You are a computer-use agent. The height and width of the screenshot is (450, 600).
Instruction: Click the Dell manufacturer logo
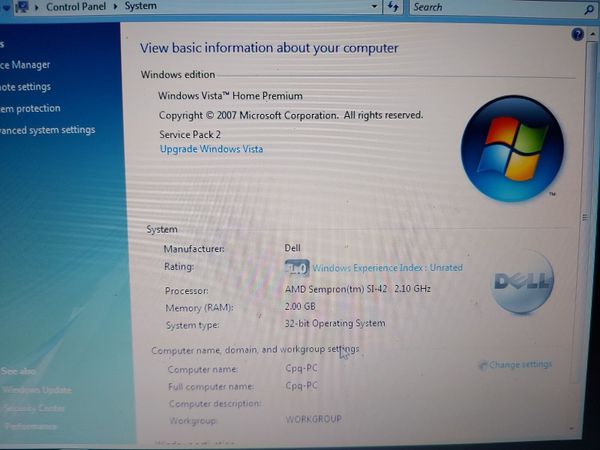(522, 284)
